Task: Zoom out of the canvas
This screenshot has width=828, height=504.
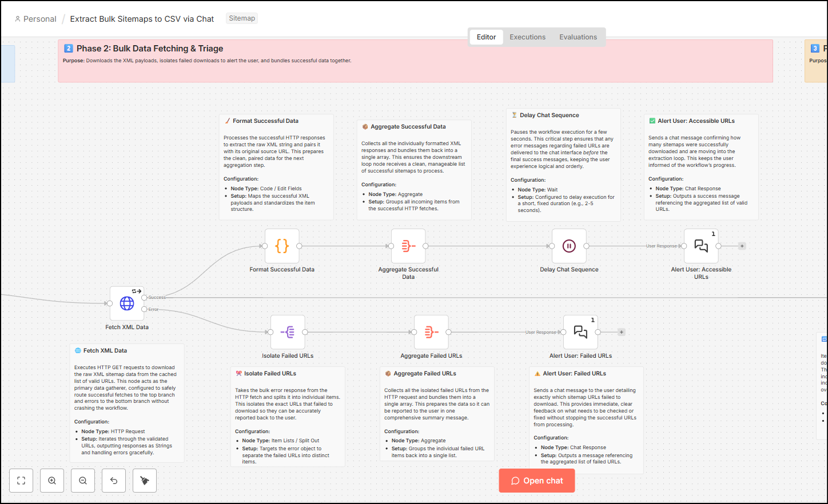Action: pos(83,481)
